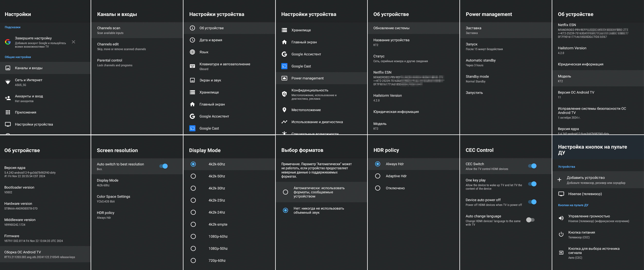Screen dimensions: 644x270
Task: Click the power icon for Кнопка питания
Action: click(x=561, y=234)
